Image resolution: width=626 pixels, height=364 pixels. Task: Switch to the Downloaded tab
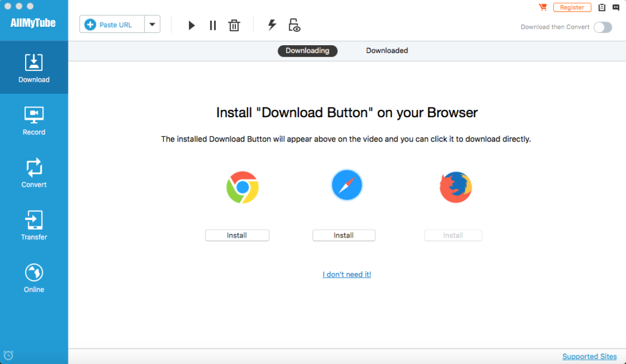(x=387, y=51)
